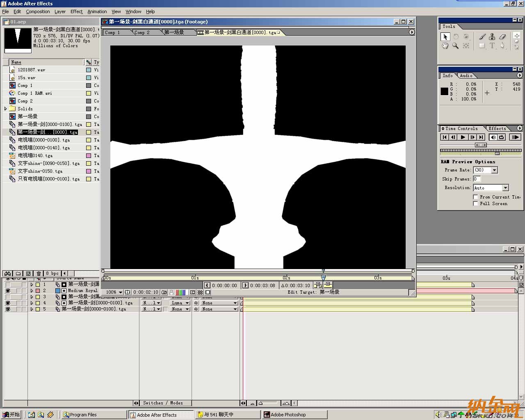Select the Eraser tool
Image resolution: width=525 pixels, height=420 pixels.
[502, 37]
